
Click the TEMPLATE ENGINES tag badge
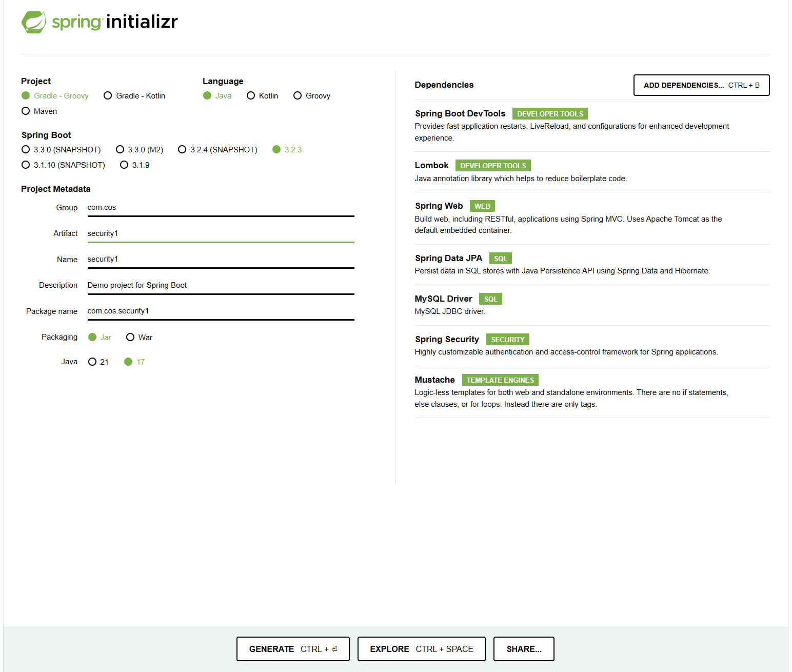(x=500, y=380)
